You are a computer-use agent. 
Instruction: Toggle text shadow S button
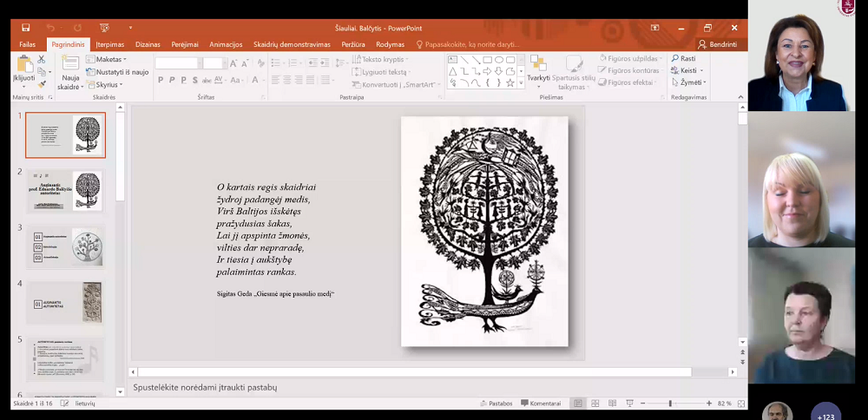pos(194,80)
